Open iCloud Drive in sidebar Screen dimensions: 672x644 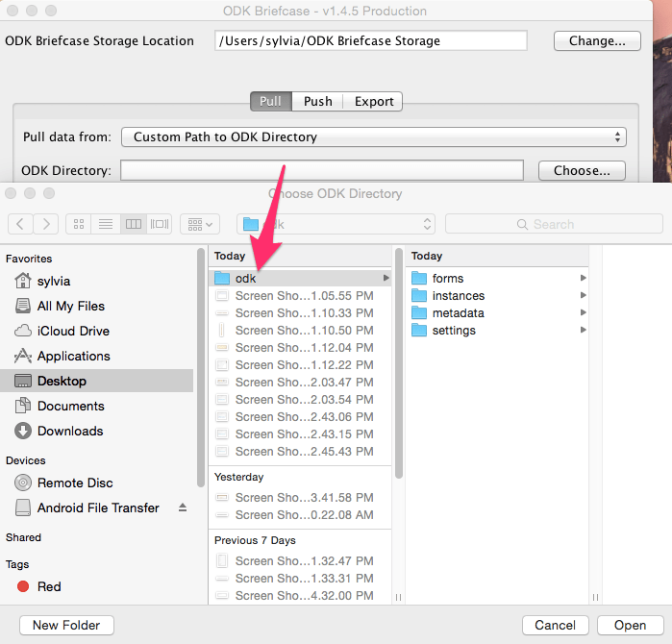(x=96, y=331)
